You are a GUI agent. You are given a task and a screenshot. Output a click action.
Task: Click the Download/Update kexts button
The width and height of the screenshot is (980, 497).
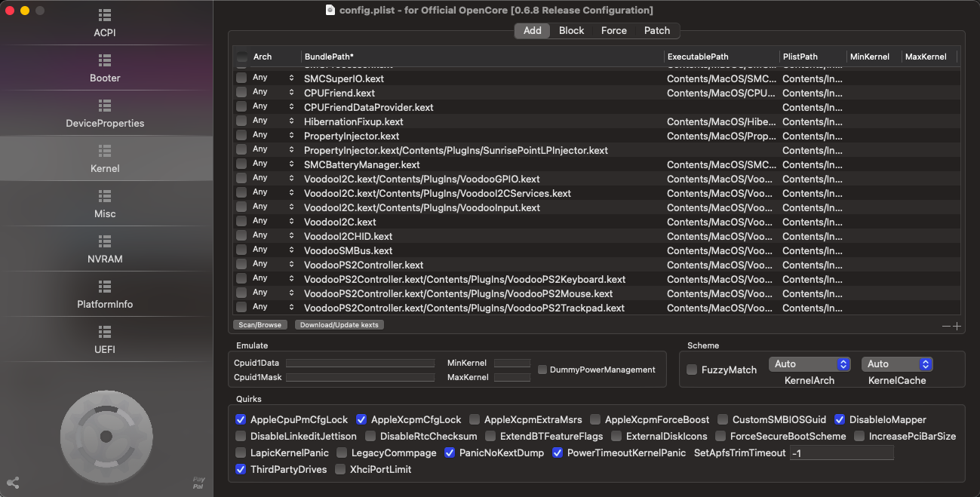coord(339,325)
